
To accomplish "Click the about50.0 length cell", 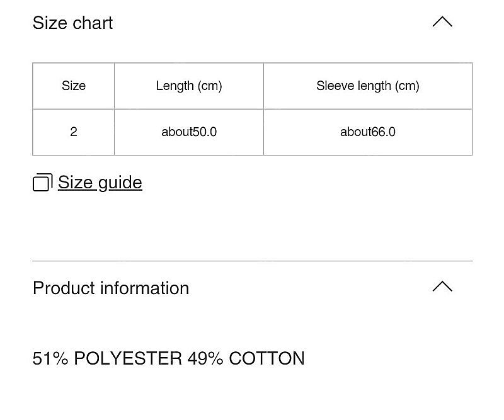I will coord(189,132).
